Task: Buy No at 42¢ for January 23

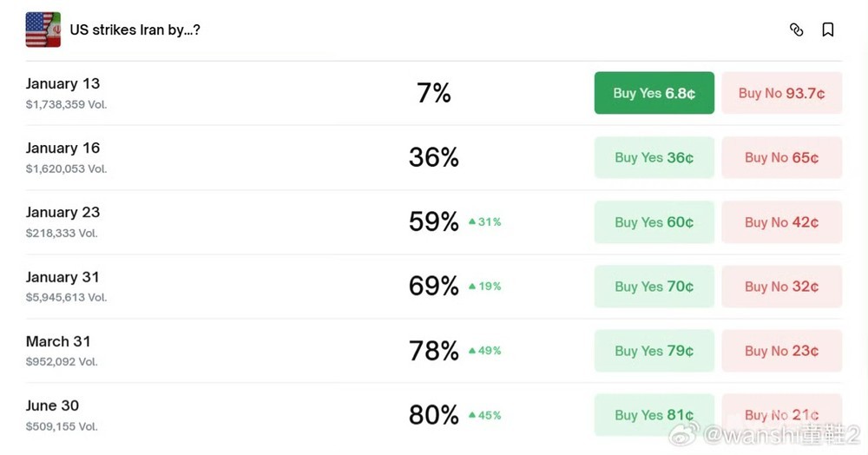Action: [781, 222]
